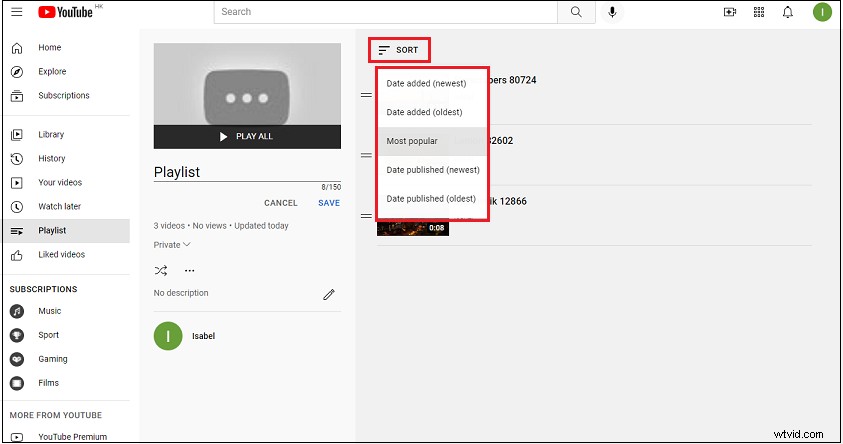
Task: Open the notifications bell
Action: coord(788,12)
